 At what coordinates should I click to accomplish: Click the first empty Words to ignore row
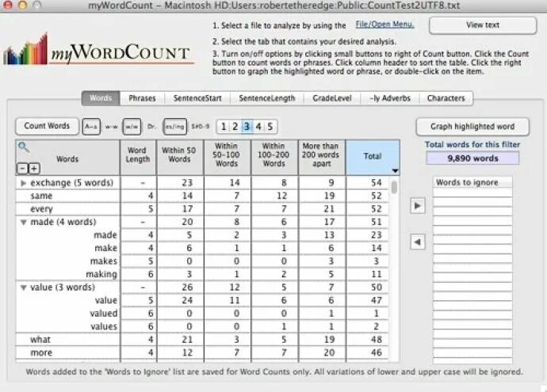coord(472,192)
